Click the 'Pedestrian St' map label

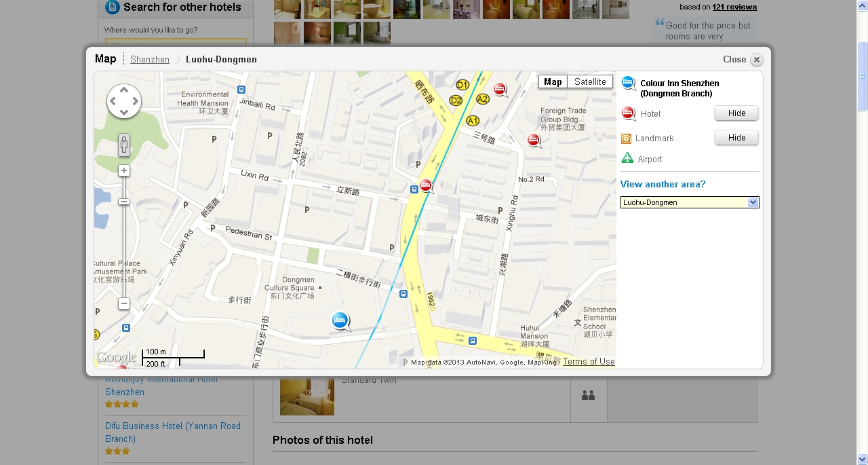pos(249,233)
